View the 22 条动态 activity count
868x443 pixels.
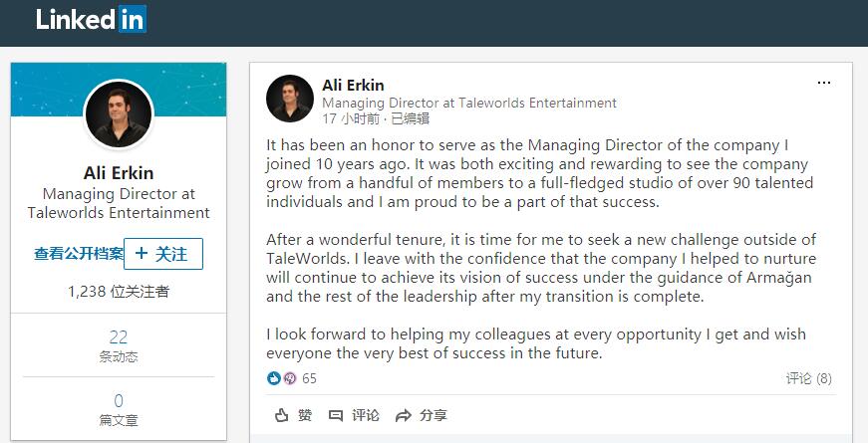click(x=119, y=345)
